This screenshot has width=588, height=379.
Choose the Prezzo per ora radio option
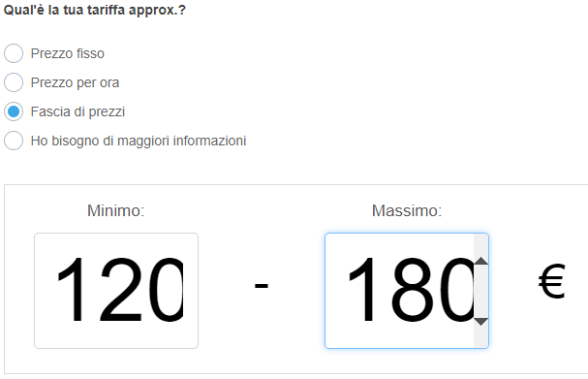14,82
